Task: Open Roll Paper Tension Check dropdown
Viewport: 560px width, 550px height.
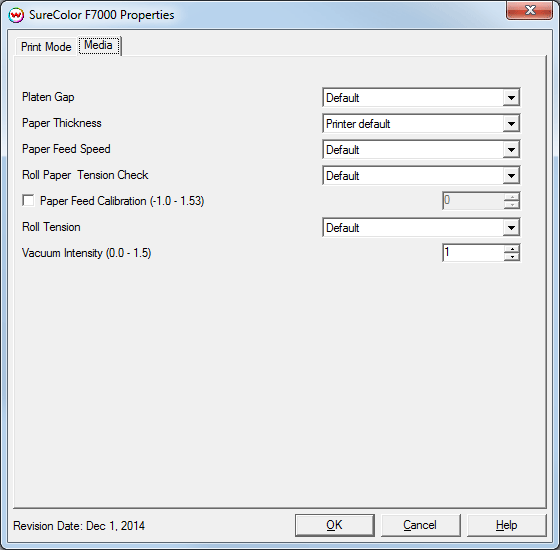Action: [421, 175]
